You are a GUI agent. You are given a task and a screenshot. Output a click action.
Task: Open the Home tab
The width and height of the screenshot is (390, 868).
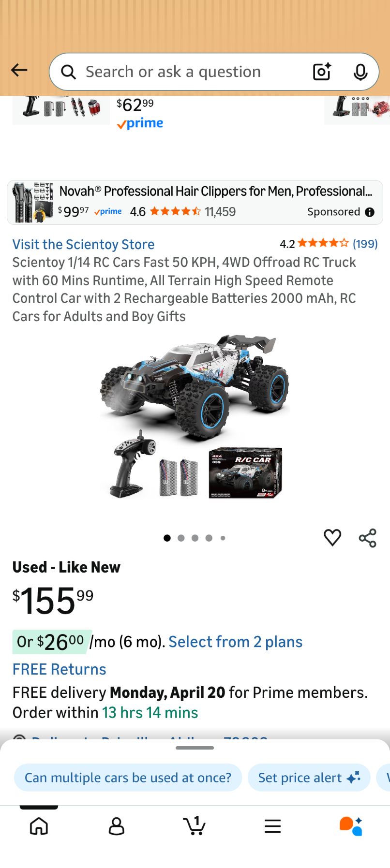[39, 826]
